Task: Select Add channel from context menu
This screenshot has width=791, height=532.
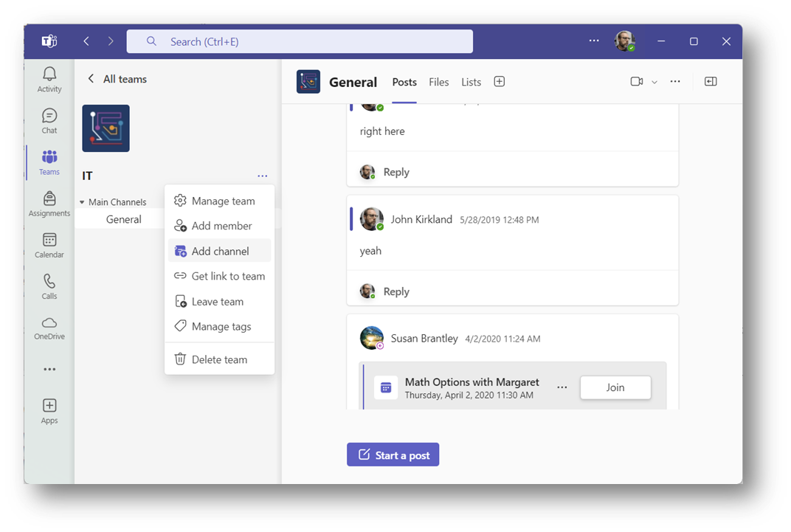Action: click(220, 251)
